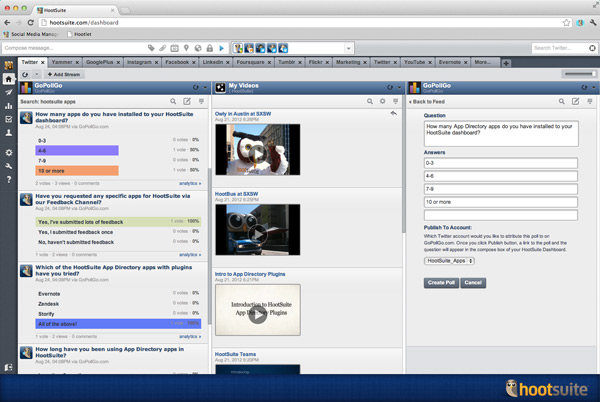Click search magnifier in My Videos stream
The height and width of the screenshot is (402, 600).
click(x=370, y=101)
